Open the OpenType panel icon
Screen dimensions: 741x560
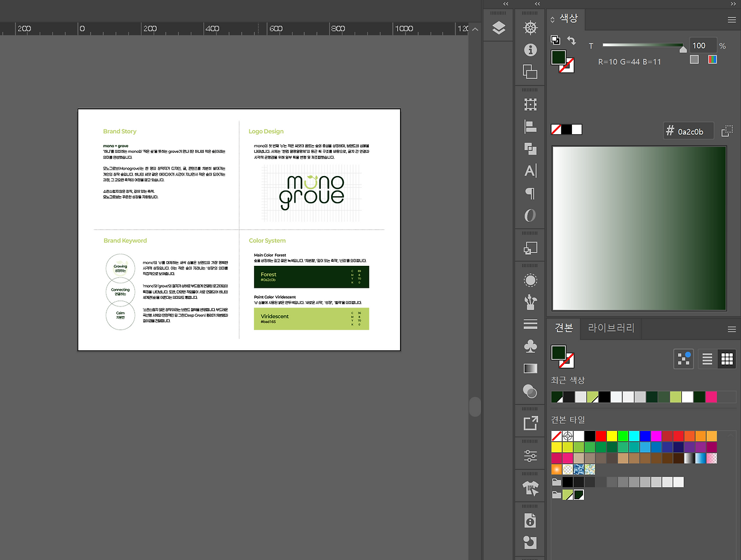pyautogui.click(x=530, y=215)
